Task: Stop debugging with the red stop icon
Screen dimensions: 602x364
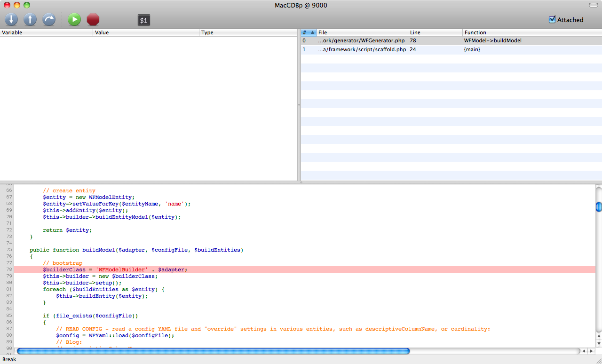Action: pyautogui.click(x=93, y=19)
